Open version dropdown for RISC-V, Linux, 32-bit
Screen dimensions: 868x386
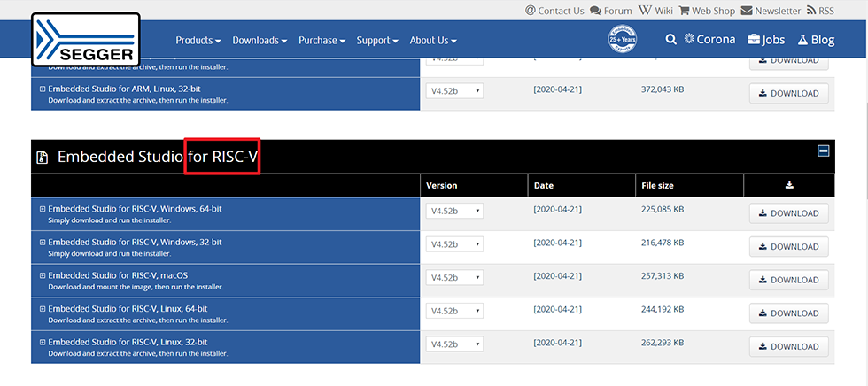coord(454,344)
